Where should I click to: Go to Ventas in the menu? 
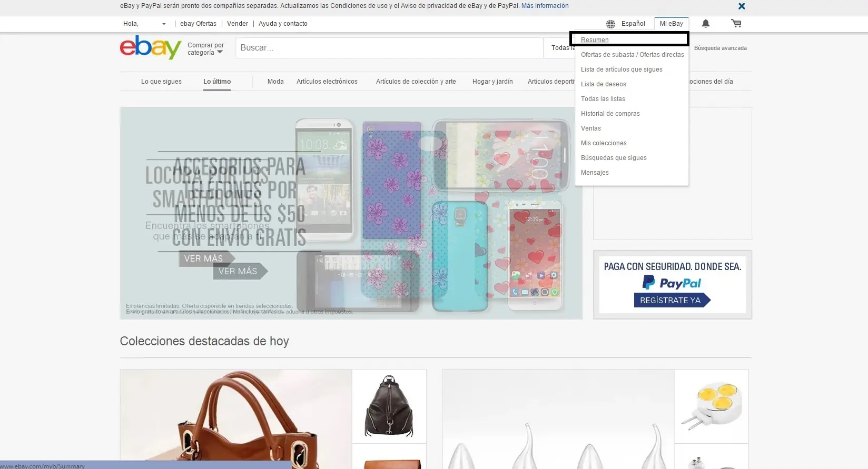(x=591, y=128)
